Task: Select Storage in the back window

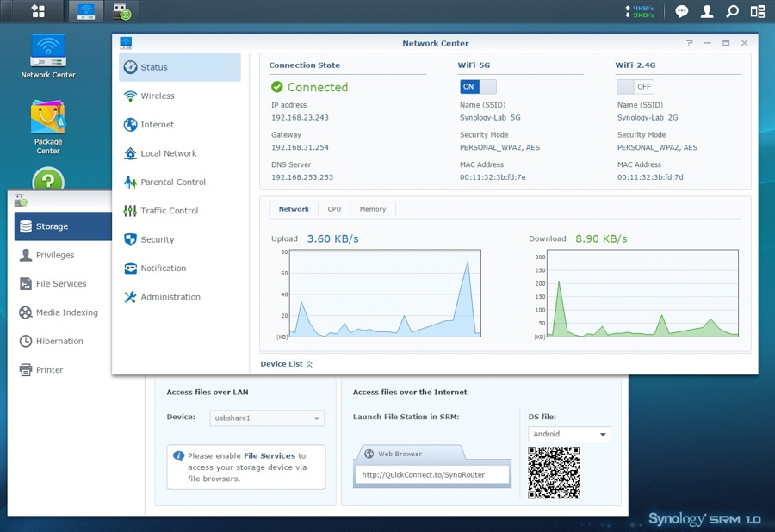Action: point(63,226)
